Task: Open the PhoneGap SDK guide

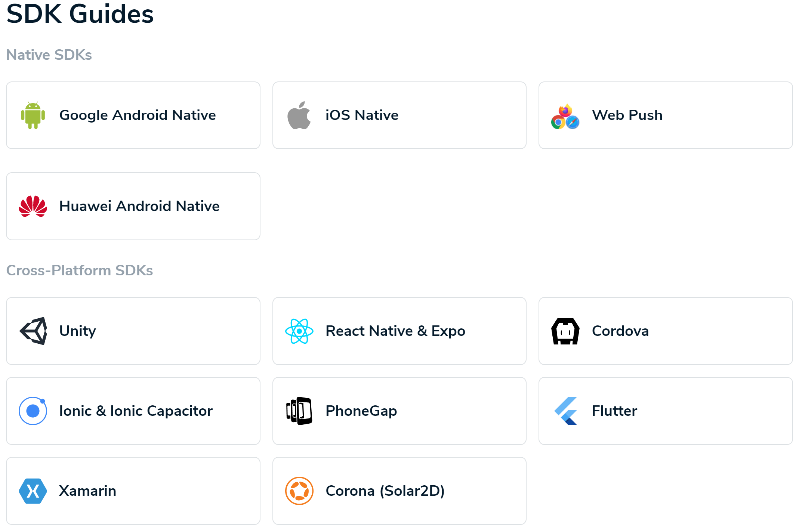Action: coord(399,411)
